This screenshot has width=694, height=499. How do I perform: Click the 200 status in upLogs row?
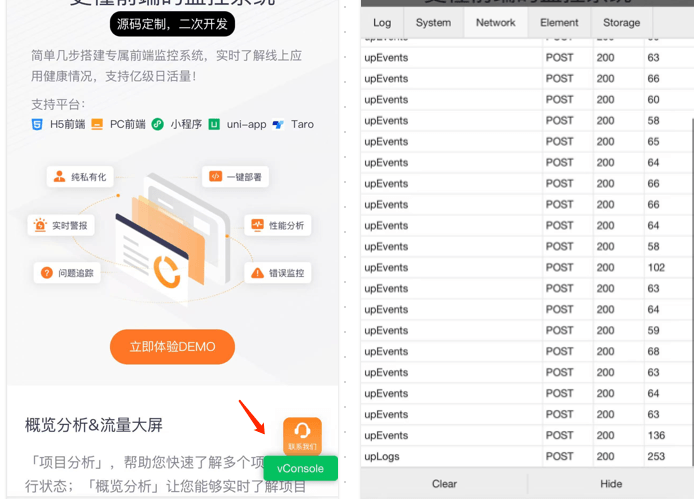(618, 456)
